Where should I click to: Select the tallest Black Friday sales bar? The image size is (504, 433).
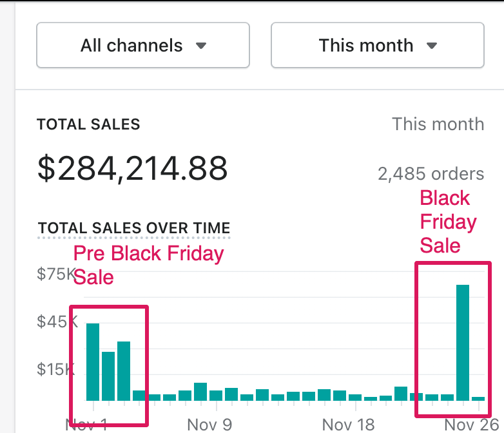[x=462, y=342]
